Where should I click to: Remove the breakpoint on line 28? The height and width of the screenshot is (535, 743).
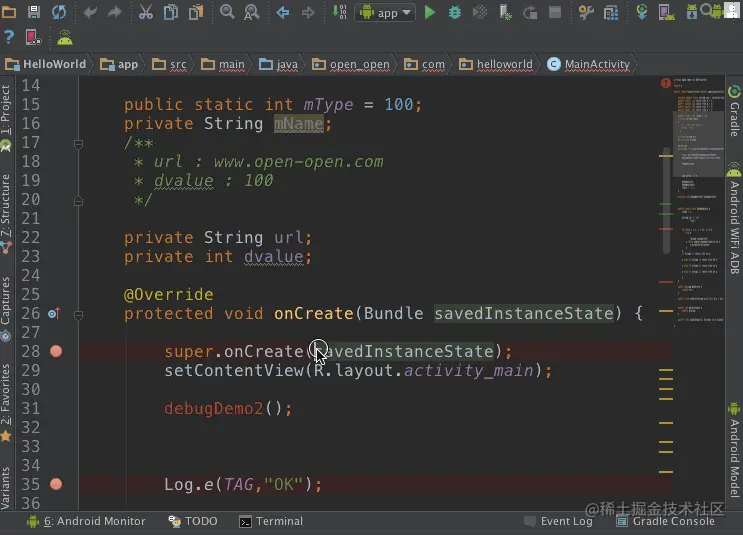(x=56, y=351)
